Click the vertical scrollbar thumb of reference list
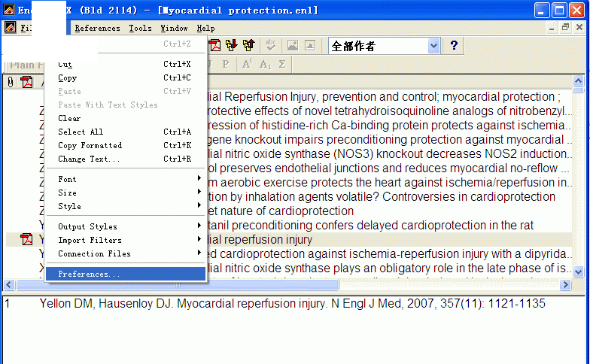This screenshot has width=590, height=364. [x=578, y=89]
